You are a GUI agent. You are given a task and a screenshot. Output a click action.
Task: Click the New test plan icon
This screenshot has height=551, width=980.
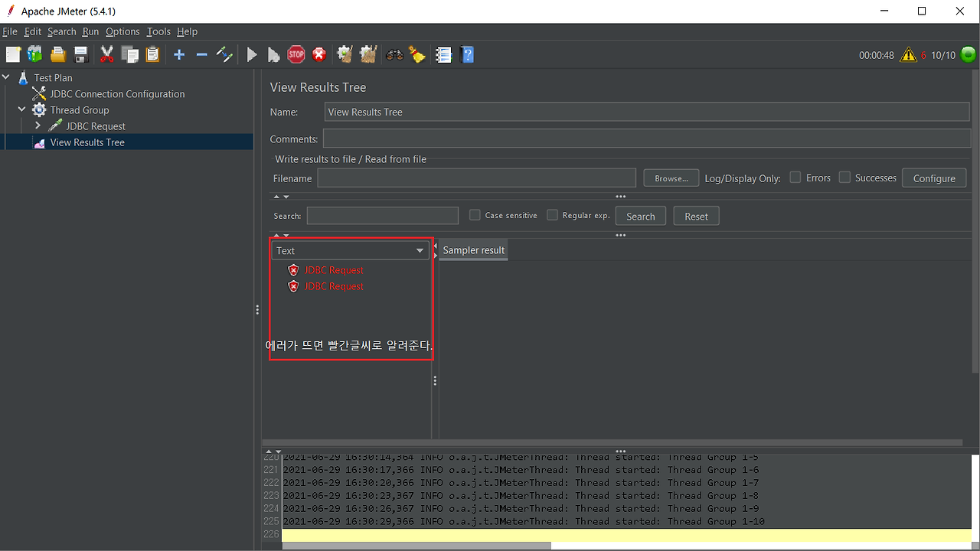pyautogui.click(x=13, y=54)
